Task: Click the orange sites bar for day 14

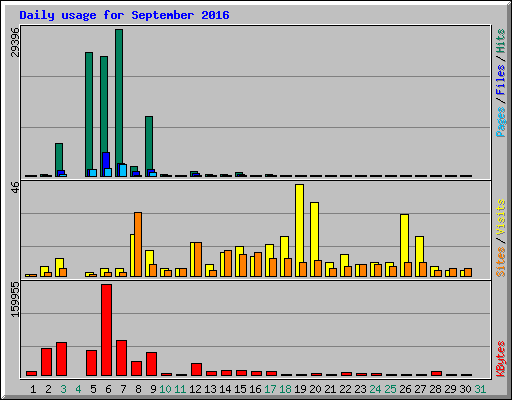Action: [228, 263]
